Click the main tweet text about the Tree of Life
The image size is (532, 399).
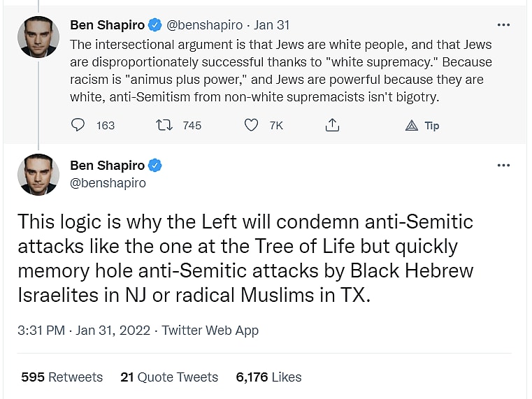[245, 259]
